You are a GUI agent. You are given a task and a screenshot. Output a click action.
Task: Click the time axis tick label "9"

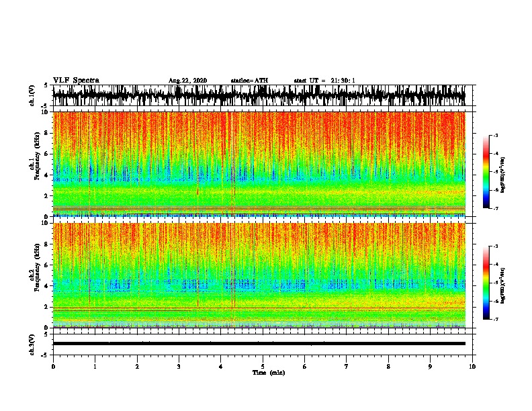pos(430,367)
